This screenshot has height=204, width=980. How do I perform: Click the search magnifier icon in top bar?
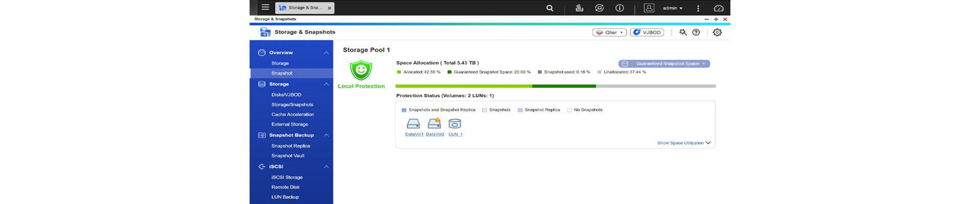click(x=550, y=8)
